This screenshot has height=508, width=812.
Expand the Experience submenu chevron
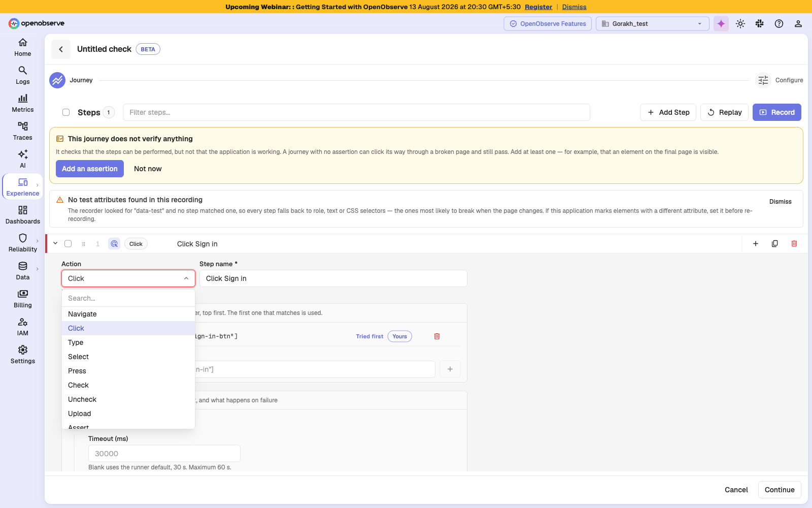pyautogui.click(x=38, y=185)
